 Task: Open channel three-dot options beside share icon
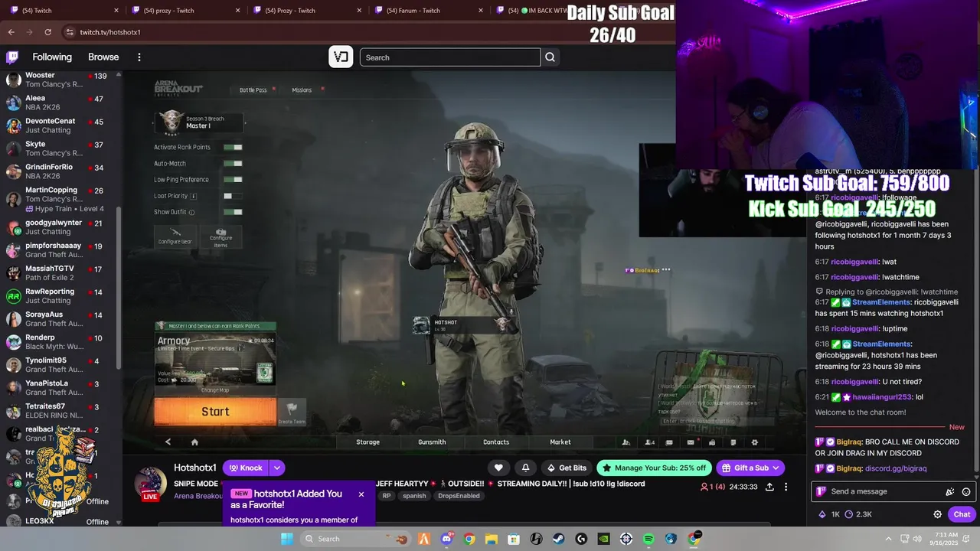click(786, 487)
